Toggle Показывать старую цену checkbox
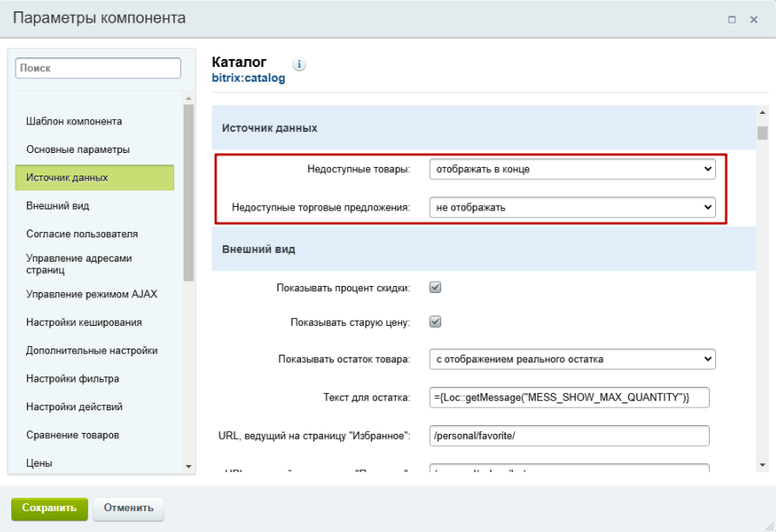Image resolution: width=776 pixels, height=532 pixels. pos(436,322)
